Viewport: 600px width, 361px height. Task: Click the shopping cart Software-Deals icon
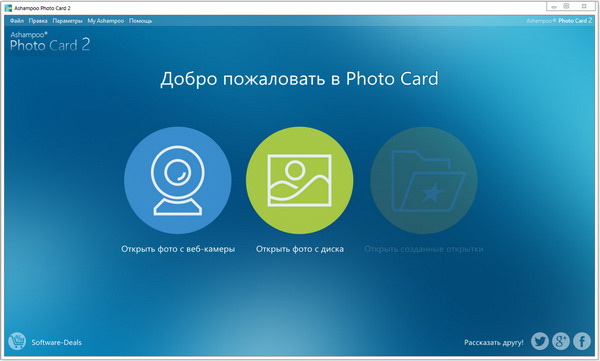pos(17,341)
